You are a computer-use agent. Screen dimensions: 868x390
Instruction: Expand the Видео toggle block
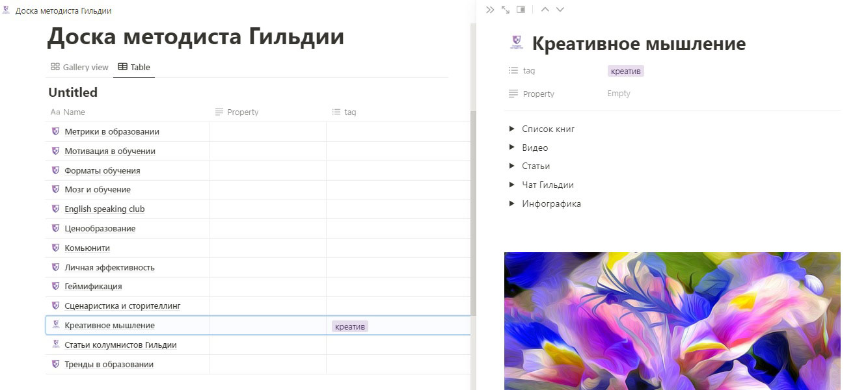(x=512, y=148)
